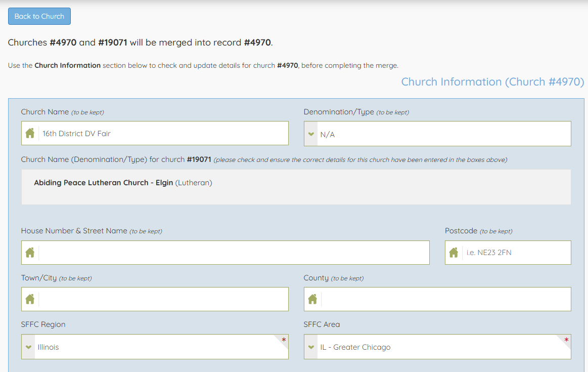The image size is (588, 372).
Task: Click the Church Information (Church #4970) heading
Action: click(492, 82)
